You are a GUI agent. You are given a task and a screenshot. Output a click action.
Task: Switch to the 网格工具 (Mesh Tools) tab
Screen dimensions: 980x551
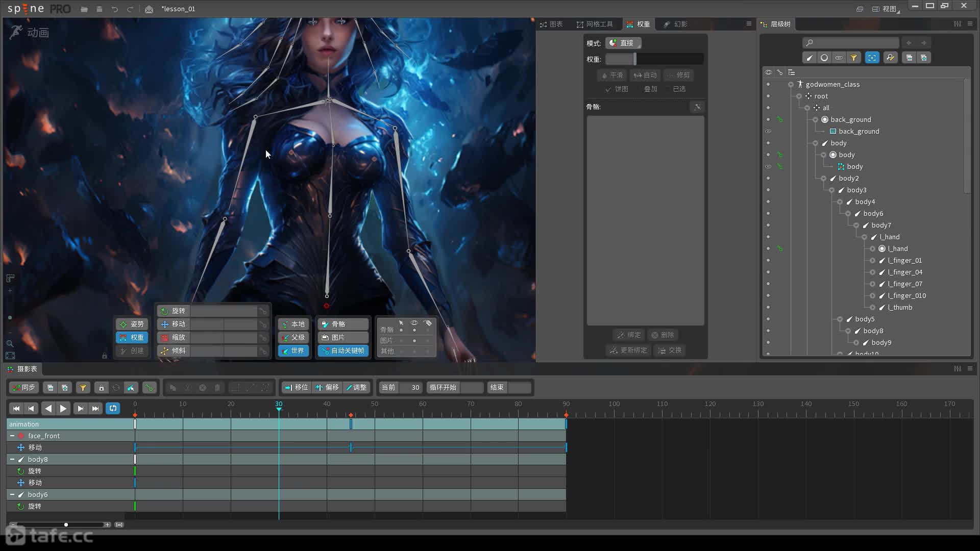tap(595, 24)
